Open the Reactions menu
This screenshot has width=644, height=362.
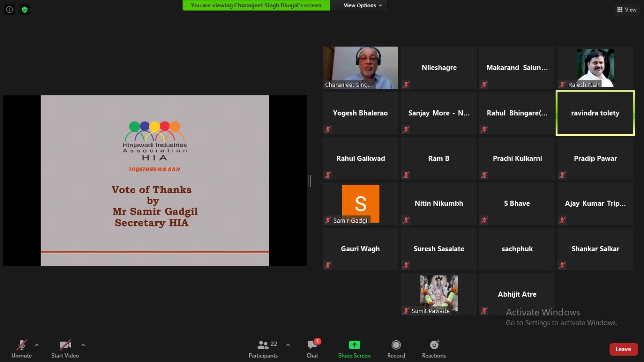pyautogui.click(x=434, y=345)
